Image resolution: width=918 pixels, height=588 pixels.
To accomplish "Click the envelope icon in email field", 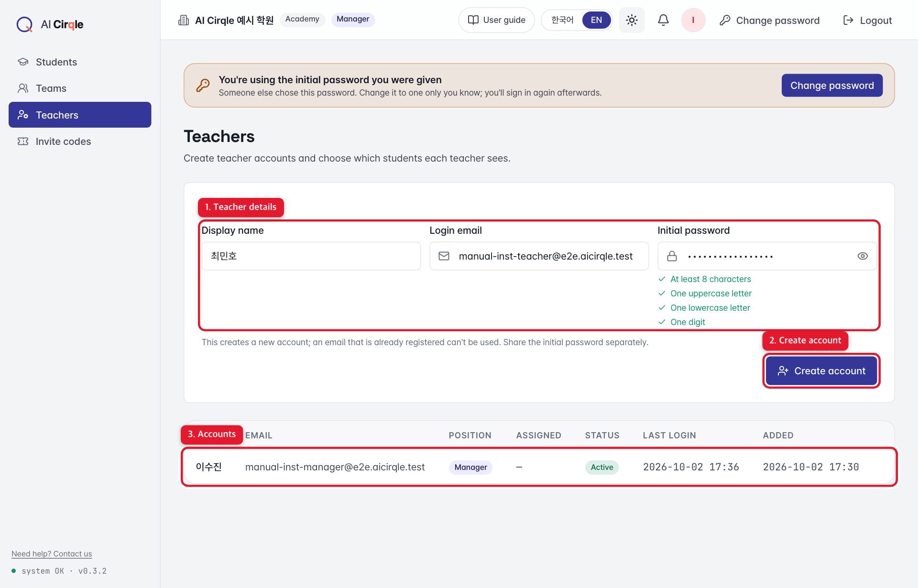I will coord(444,256).
